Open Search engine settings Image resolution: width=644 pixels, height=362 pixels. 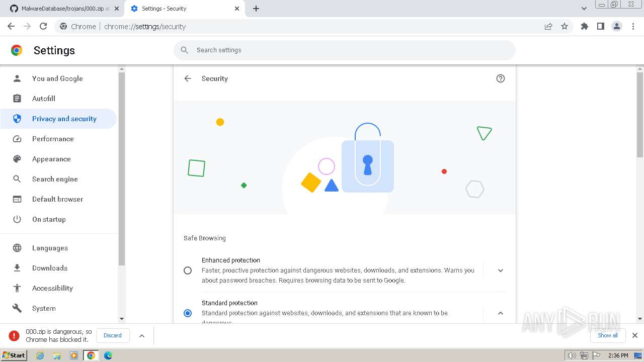pos(58,179)
